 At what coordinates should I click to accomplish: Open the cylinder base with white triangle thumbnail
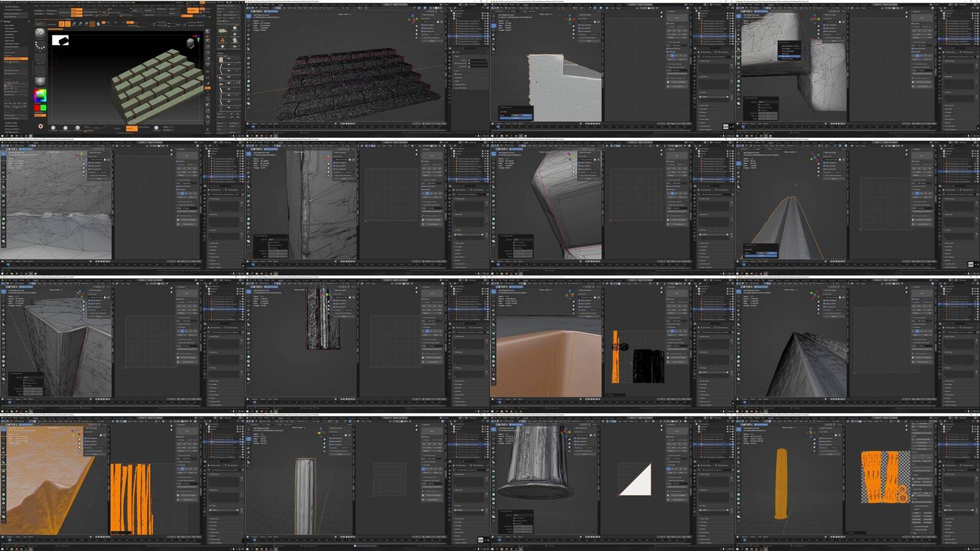612,482
